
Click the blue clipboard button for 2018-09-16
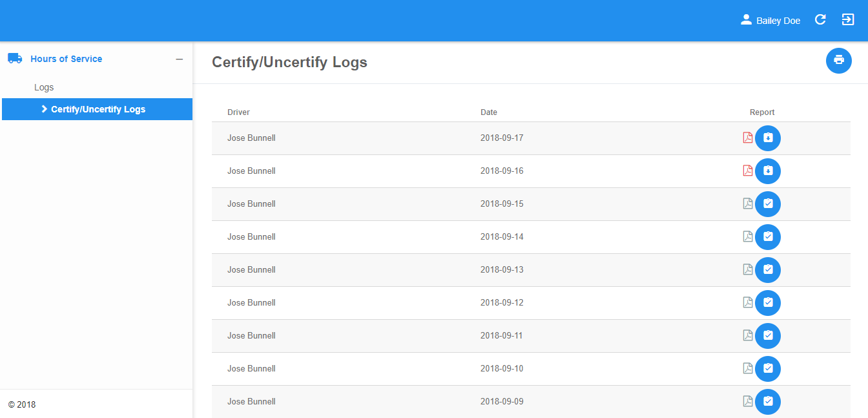[768, 171]
